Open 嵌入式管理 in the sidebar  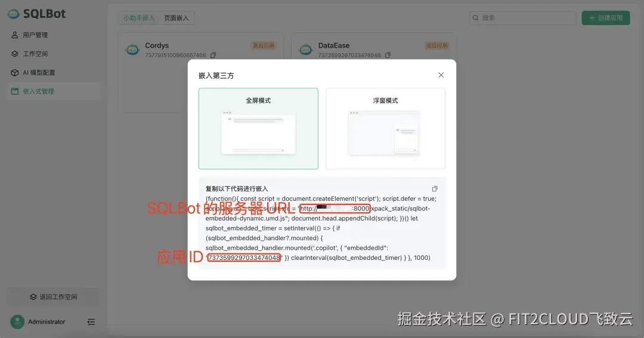click(x=54, y=91)
